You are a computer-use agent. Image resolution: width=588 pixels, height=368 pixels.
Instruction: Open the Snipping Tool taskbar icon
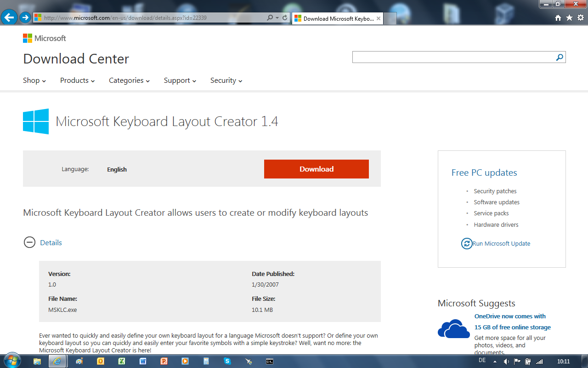click(x=249, y=361)
